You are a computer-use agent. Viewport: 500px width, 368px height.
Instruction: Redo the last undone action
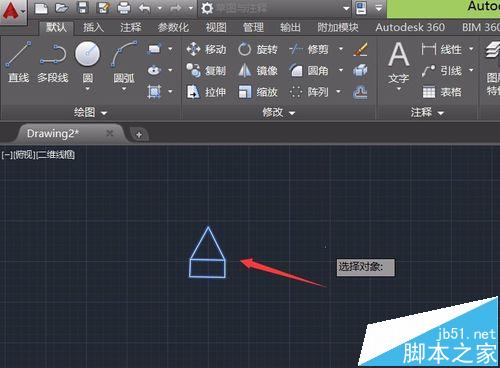176,8
